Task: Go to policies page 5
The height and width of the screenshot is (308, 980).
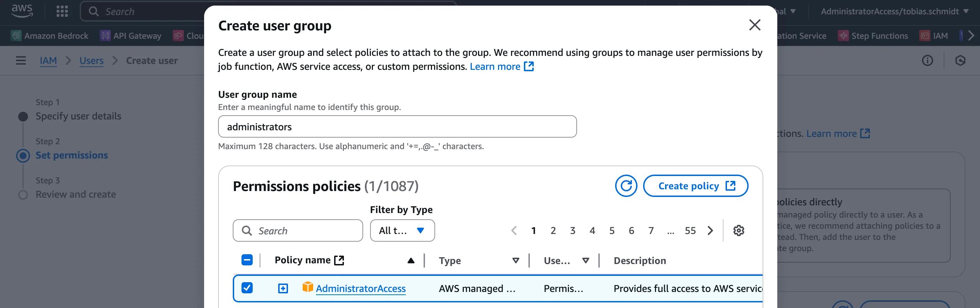Action: 612,230
